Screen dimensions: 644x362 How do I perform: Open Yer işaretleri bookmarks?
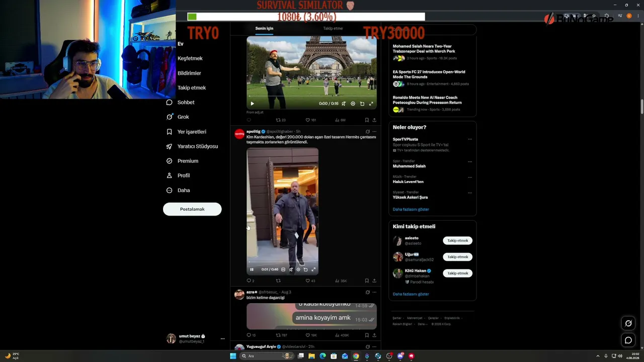pos(186,132)
